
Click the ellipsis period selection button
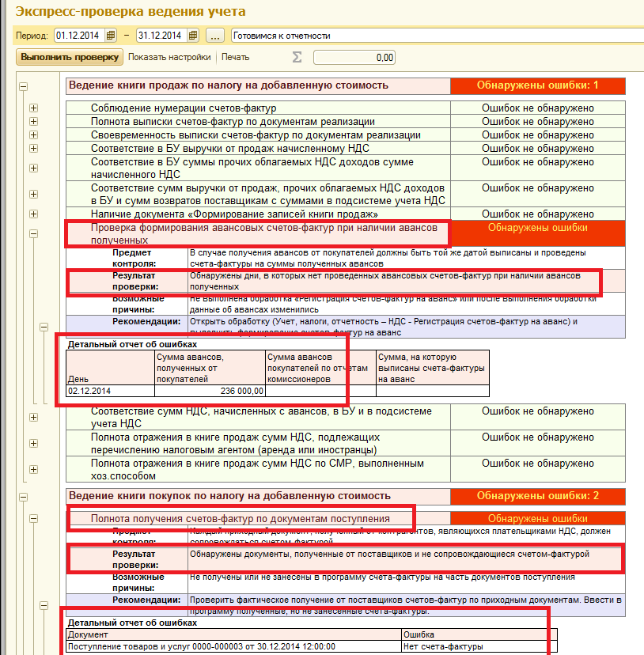(x=214, y=36)
